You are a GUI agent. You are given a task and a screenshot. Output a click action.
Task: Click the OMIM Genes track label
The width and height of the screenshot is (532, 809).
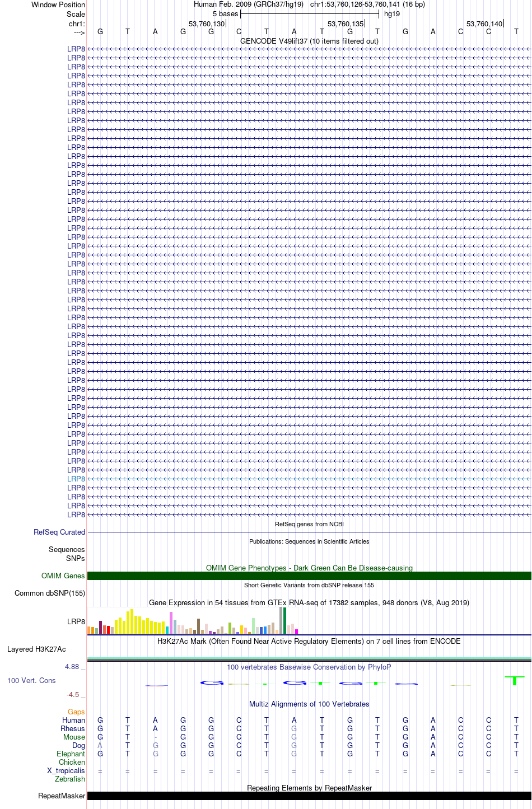coord(63,576)
